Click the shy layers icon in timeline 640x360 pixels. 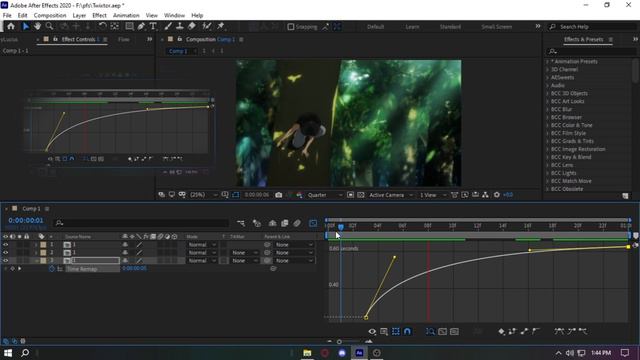click(x=272, y=223)
